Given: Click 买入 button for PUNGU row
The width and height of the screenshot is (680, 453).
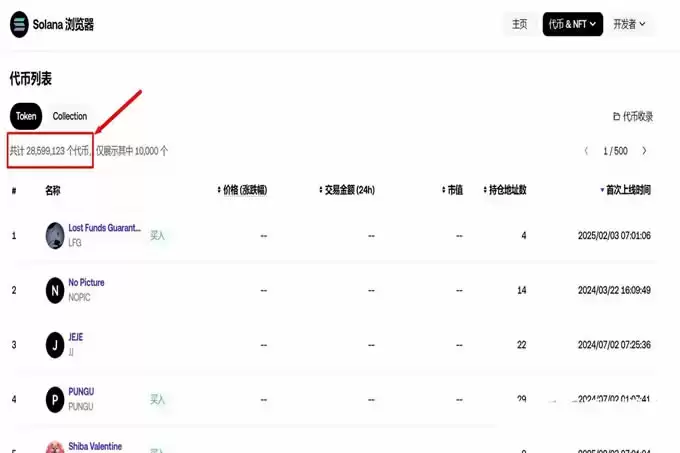Looking at the screenshot, I should tap(157, 399).
